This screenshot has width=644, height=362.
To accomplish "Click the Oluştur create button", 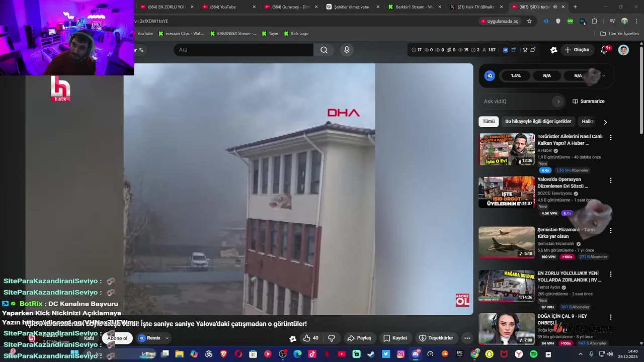I will coord(577,50).
